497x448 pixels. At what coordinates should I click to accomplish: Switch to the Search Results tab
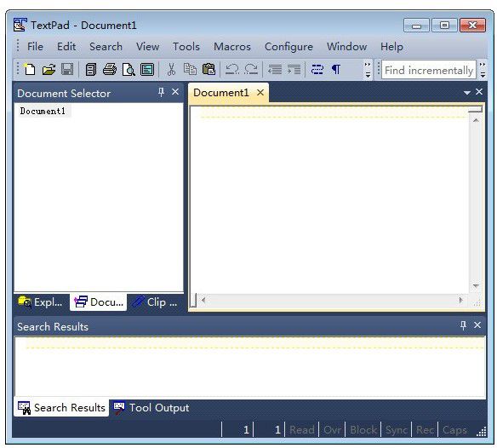(x=61, y=408)
